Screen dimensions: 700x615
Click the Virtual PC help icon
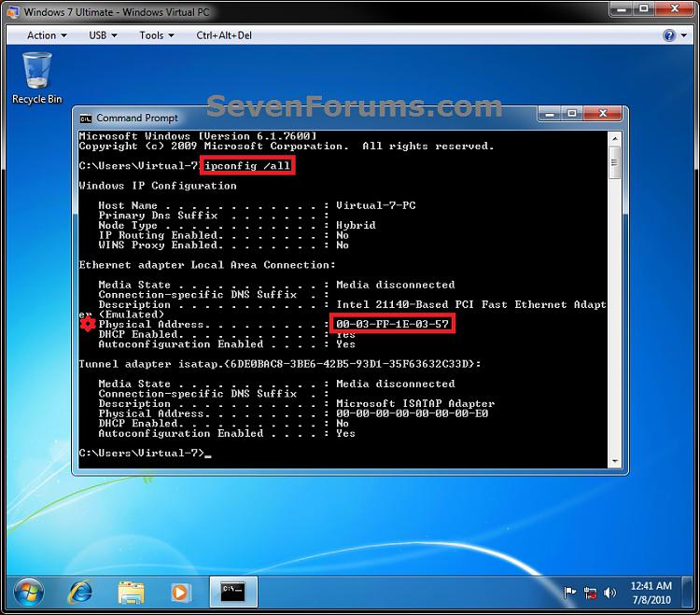tap(669, 35)
